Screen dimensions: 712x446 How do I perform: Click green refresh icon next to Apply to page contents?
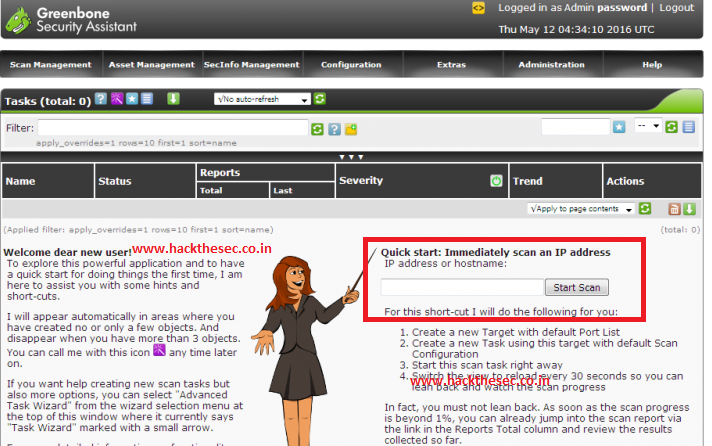pos(645,208)
